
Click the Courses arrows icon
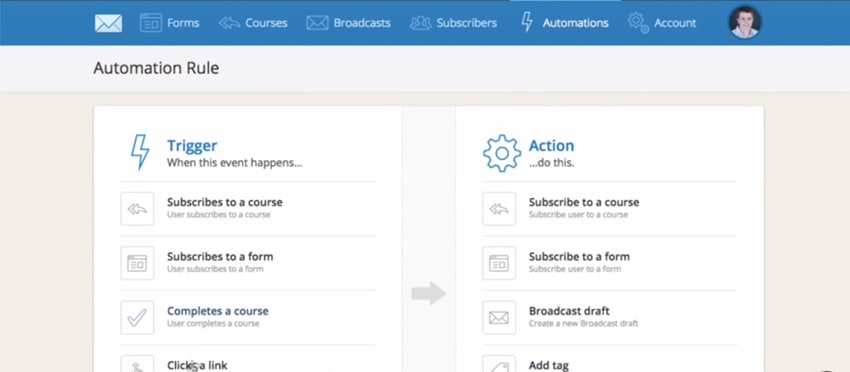tap(229, 23)
